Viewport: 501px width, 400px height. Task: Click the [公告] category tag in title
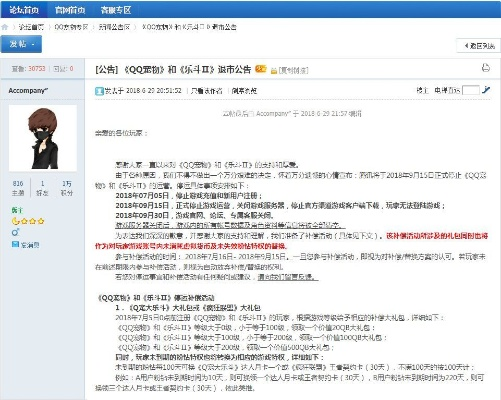click(107, 69)
